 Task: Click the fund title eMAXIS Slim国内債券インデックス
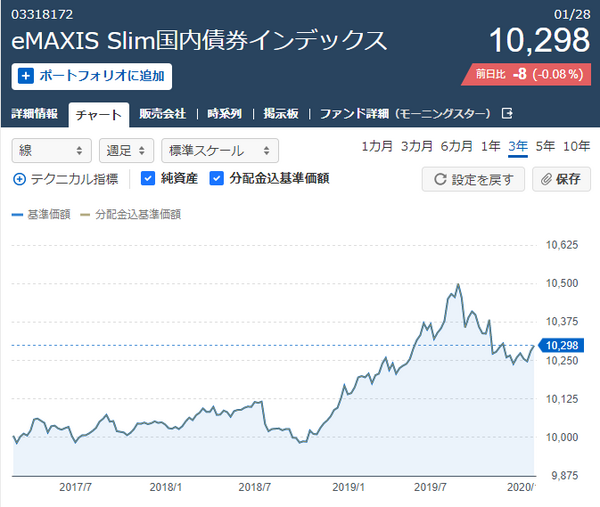pos(199,40)
